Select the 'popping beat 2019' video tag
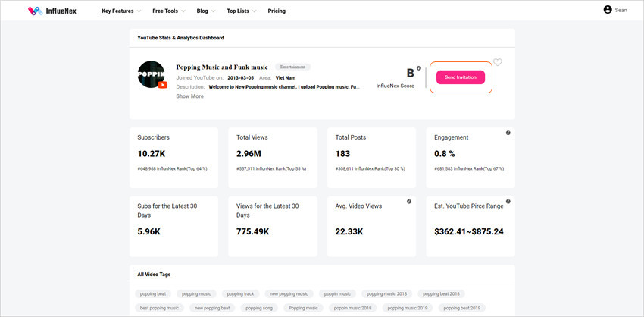 [461, 308]
